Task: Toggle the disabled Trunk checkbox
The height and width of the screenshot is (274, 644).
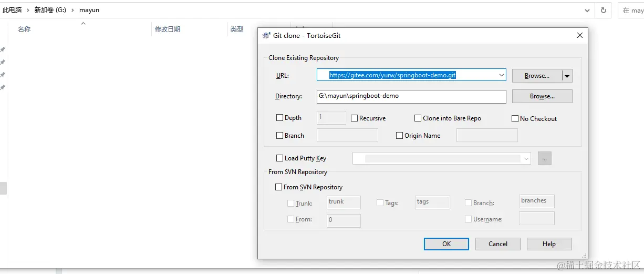Action: point(290,203)
